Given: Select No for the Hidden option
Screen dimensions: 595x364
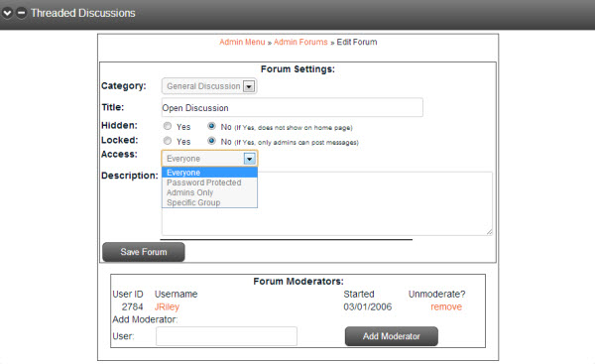Looking at the screenshot, I should pos(212,126).
